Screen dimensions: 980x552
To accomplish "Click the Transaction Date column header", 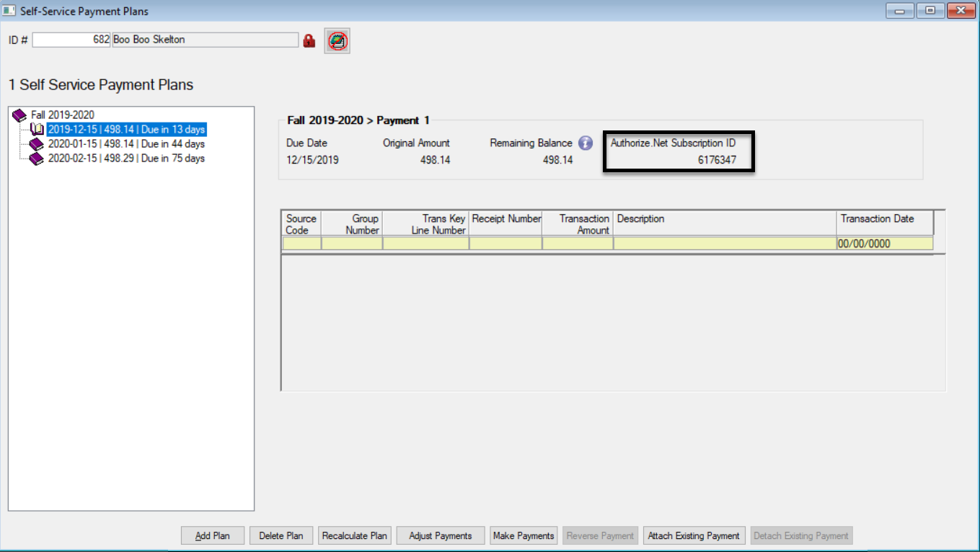I will (x=885, y=224).
